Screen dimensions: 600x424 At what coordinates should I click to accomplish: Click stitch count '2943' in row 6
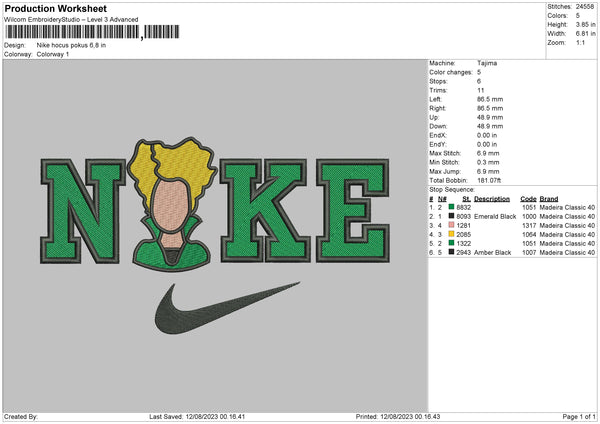tap(463, 252)
